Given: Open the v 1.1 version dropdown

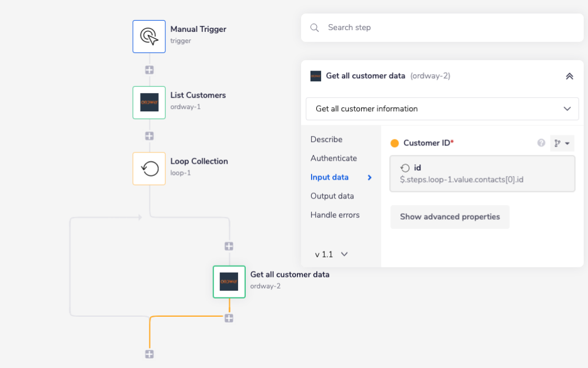Looking at the screenshot, I should [x=332, y=254].
